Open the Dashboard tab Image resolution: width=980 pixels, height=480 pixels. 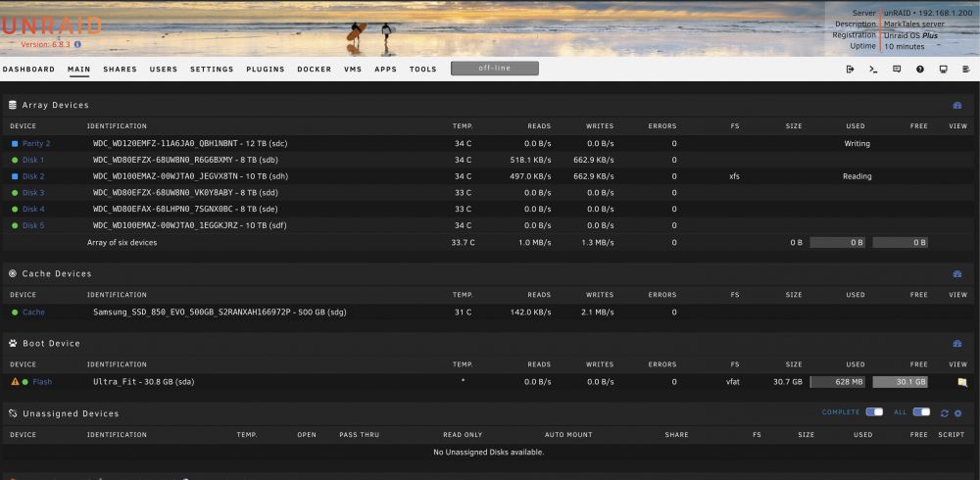[28, 70]
